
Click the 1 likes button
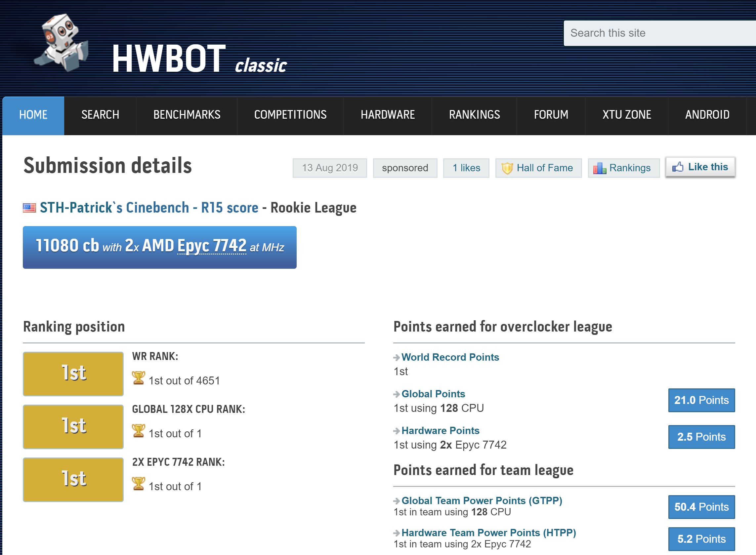pos(466,168)
